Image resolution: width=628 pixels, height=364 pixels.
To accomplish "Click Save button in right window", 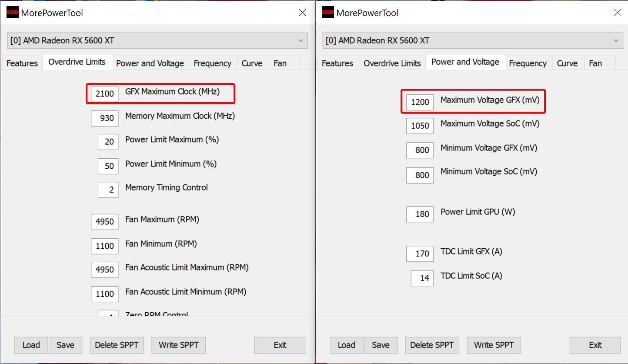I will coord(381,345).
